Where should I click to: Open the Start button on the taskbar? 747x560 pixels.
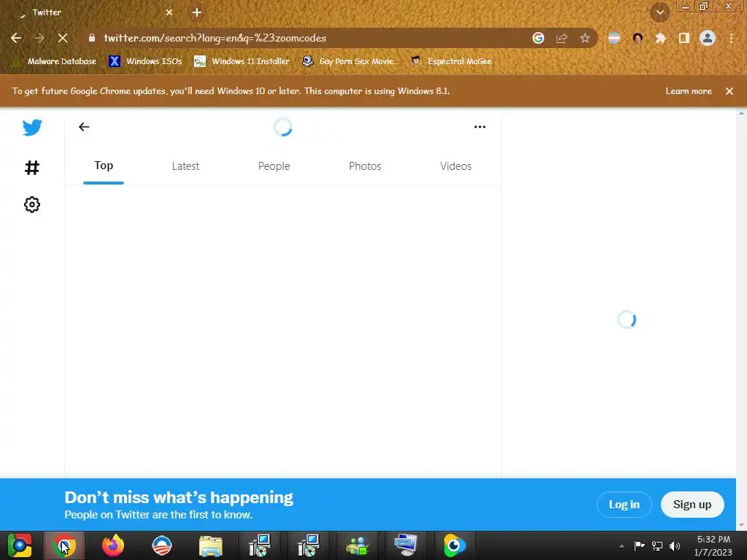click(20, 545)
